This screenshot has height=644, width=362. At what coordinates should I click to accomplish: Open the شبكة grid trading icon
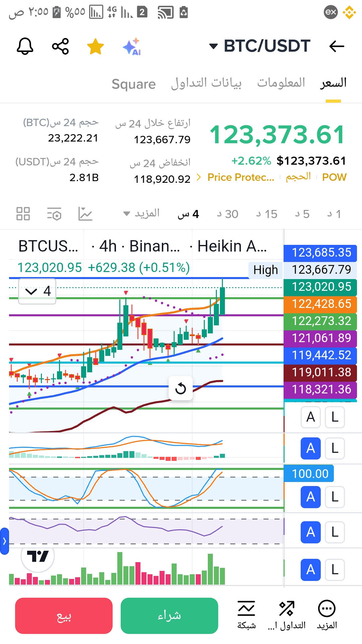pyautogui.click(x=246, y=615)
